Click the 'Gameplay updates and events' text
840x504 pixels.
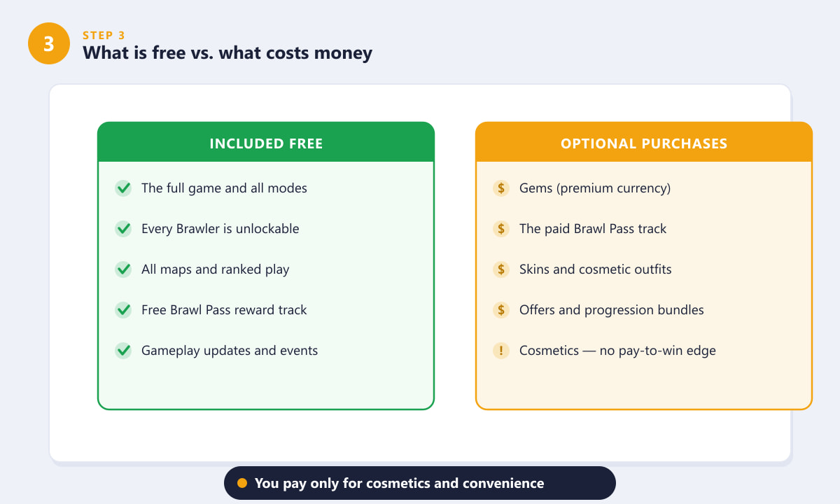(x=230, y=351)
